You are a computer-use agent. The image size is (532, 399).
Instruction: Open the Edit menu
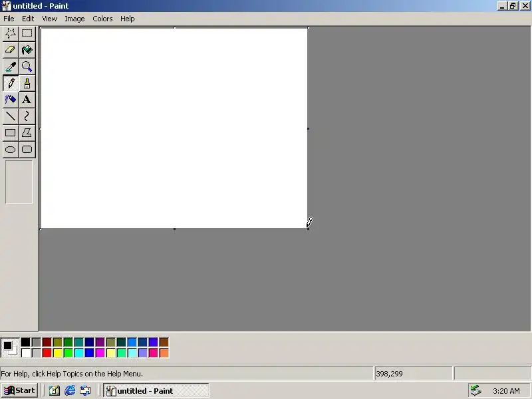coord(28,19)
